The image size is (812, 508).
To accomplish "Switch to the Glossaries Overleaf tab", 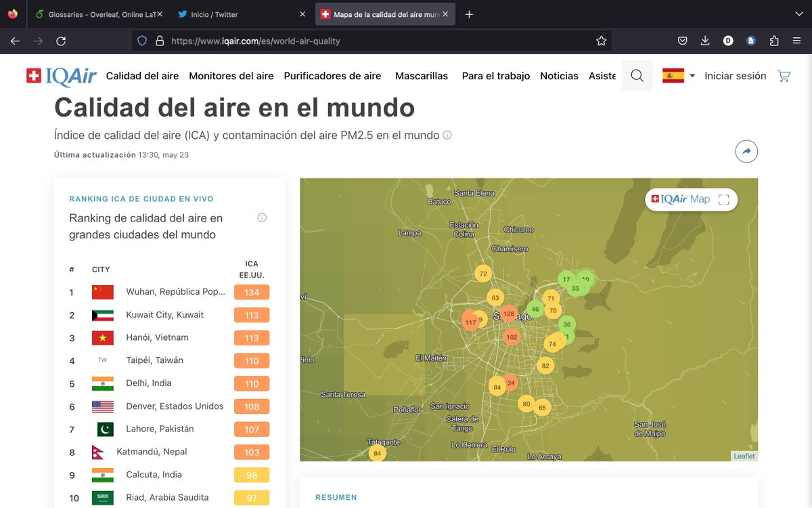I will [x=98, y=14].
